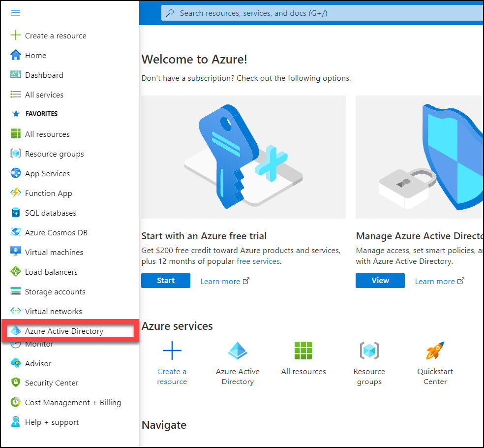
Task: Select Azure Cosmos DB label in sidebar
Action: coord(56,233)
